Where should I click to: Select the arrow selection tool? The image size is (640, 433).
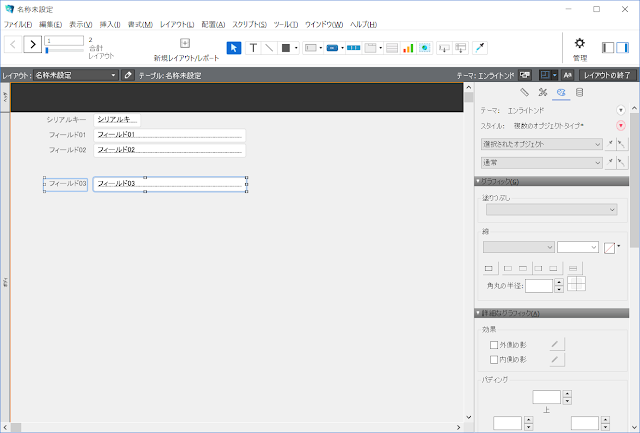click(234, 48)
